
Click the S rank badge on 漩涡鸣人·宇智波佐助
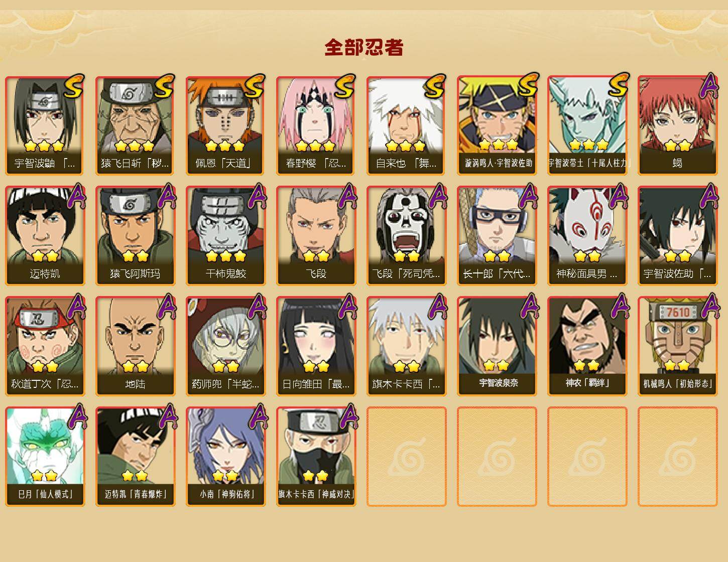[528, 86]
